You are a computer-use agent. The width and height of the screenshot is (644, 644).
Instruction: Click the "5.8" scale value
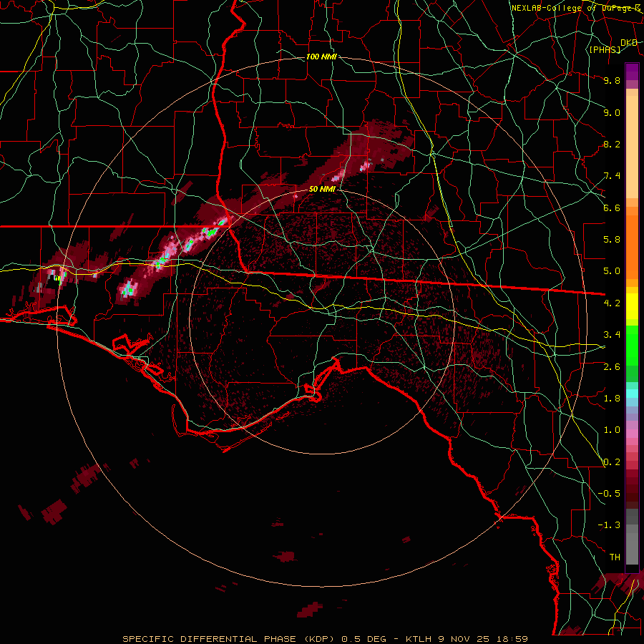(612, 240)
